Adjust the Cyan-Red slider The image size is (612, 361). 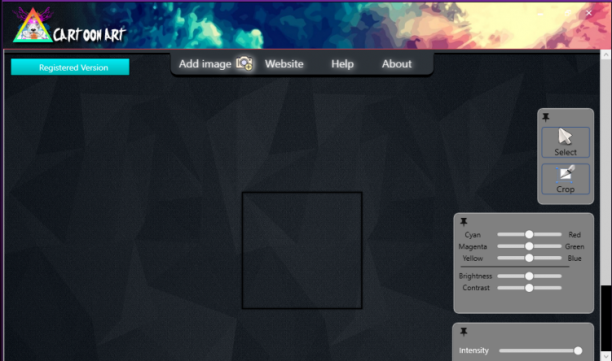529,234
